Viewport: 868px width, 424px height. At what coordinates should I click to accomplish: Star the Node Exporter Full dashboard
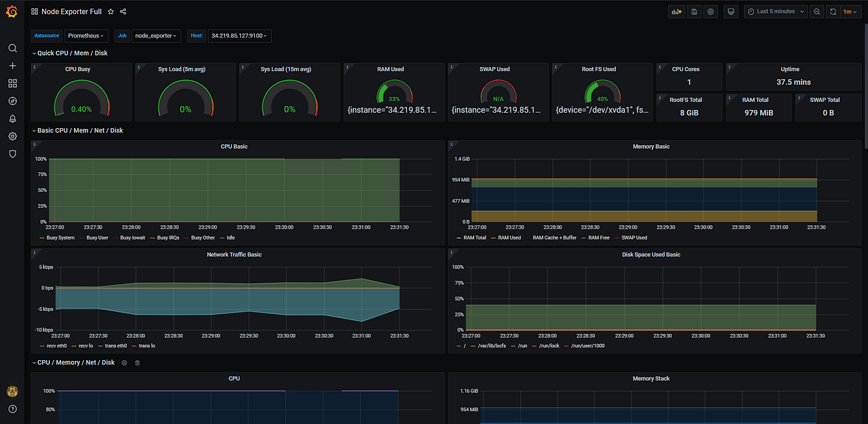tap(111, 12)
